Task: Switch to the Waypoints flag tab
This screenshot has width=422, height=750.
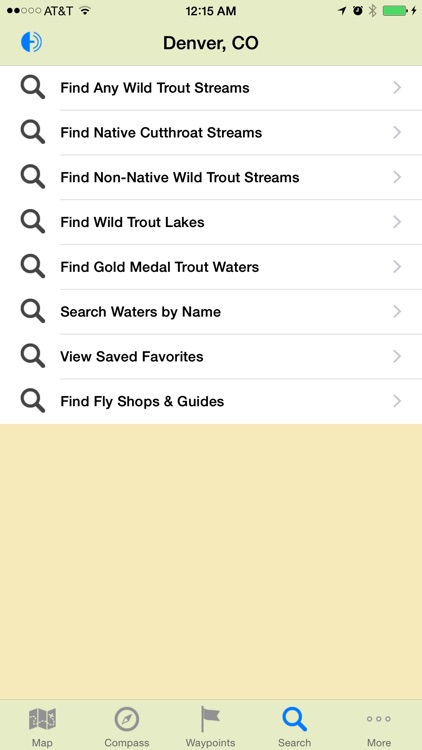Action: point(211,727)
